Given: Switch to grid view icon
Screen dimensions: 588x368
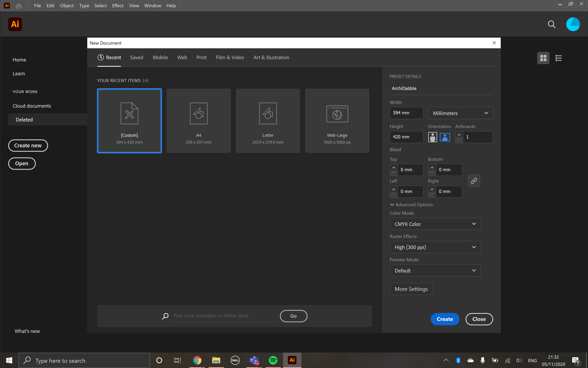Looking at the screenshot, I should point(543,58).
